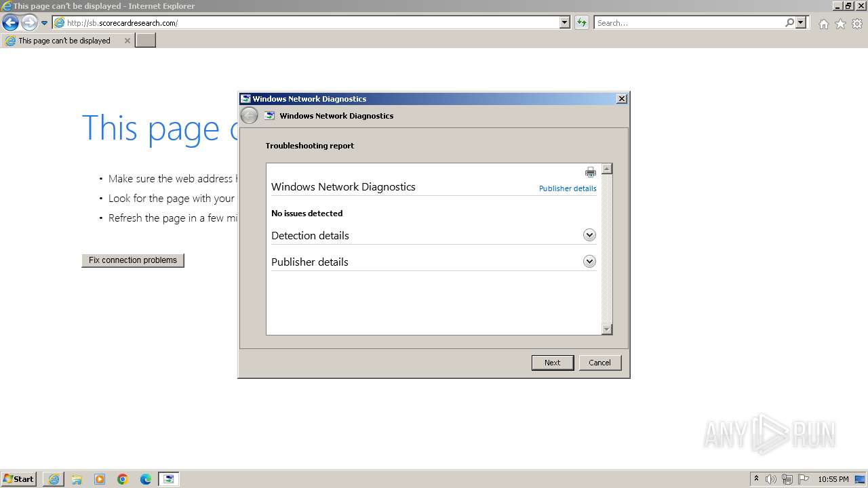Open the media player taskbar icon
Image resolution: width=868 pixels, height=488 pixels.
pos(100,479)
